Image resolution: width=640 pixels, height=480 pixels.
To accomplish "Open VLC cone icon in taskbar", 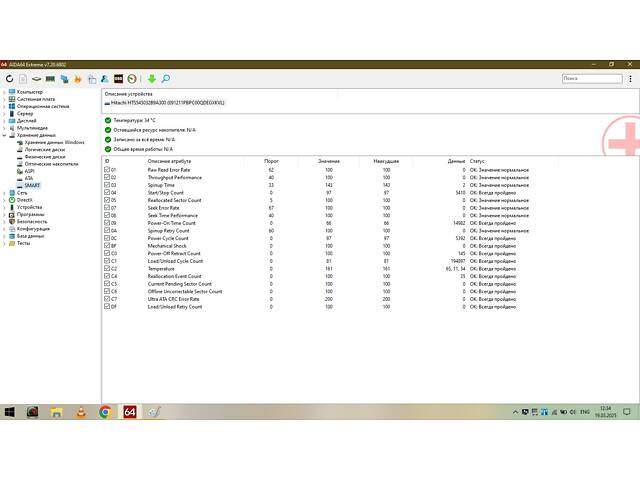I will [81, 412].
